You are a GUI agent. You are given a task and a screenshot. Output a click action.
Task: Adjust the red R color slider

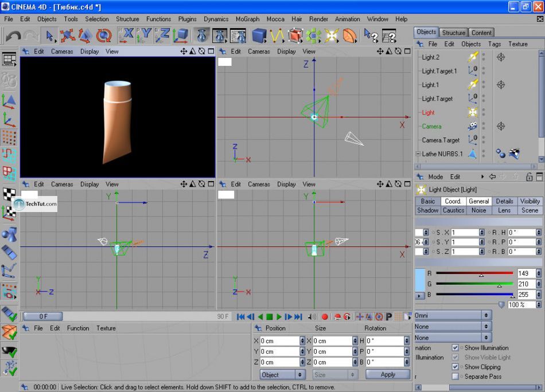tap(474, 273)
